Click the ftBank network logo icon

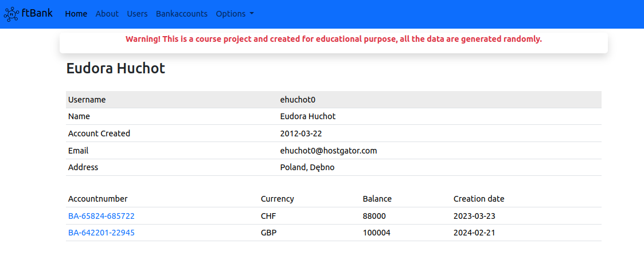pyautogui.click(x=11, y=14)
